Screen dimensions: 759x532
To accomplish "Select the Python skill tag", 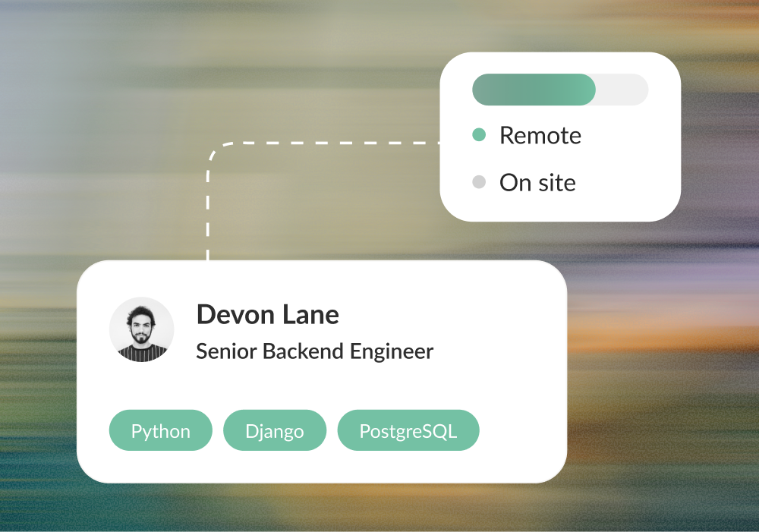I will [160, 431].
